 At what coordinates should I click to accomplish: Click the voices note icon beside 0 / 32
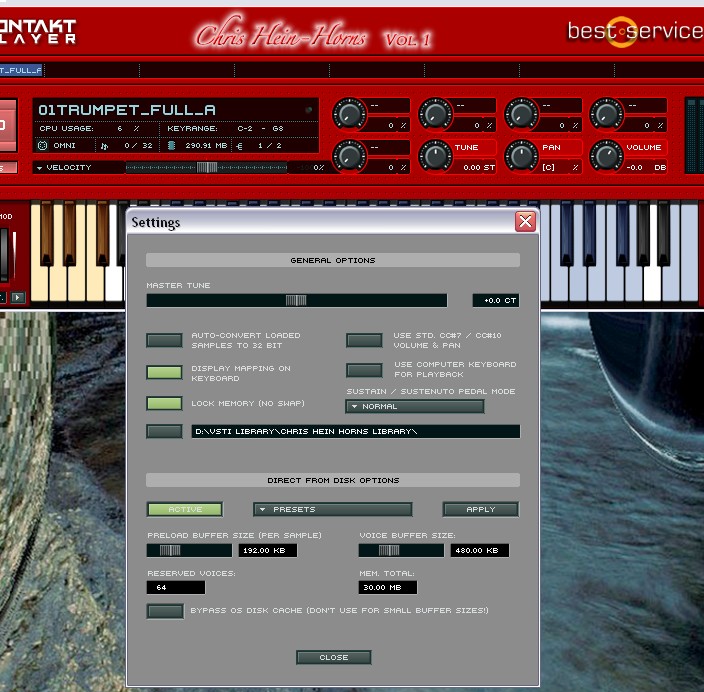point(104,146)
